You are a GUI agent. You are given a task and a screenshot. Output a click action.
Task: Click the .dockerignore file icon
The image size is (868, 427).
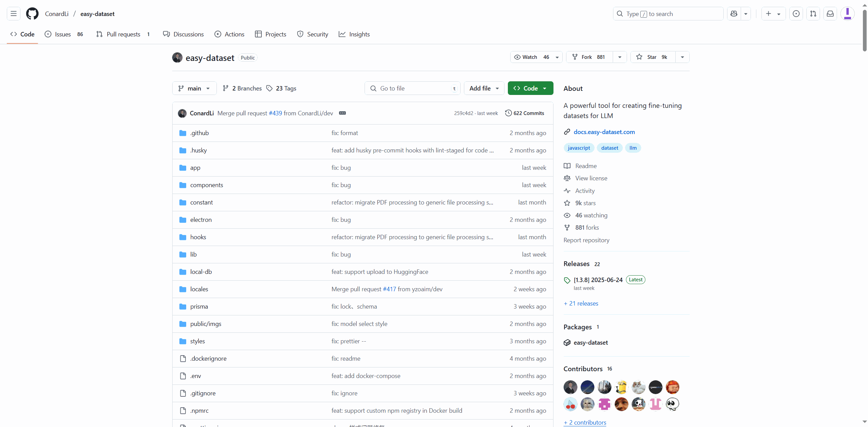coord(183,359)
